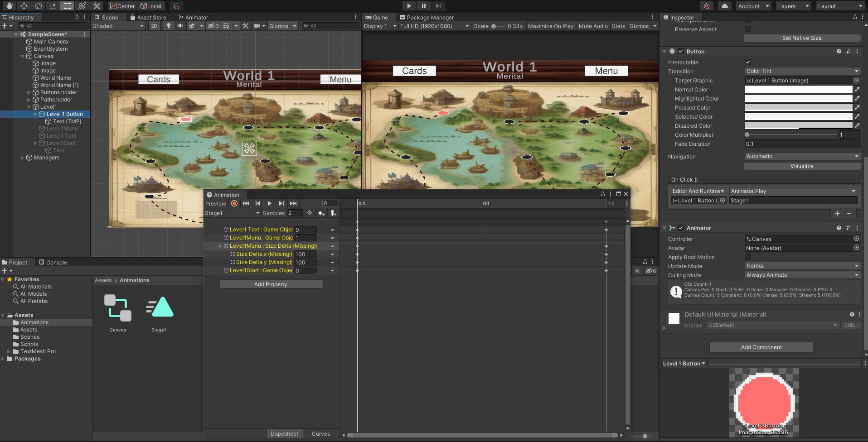Toggle the Interactable checkbox on the Button
This screenshot has height=442, width=868.
(x=748, y=62)
